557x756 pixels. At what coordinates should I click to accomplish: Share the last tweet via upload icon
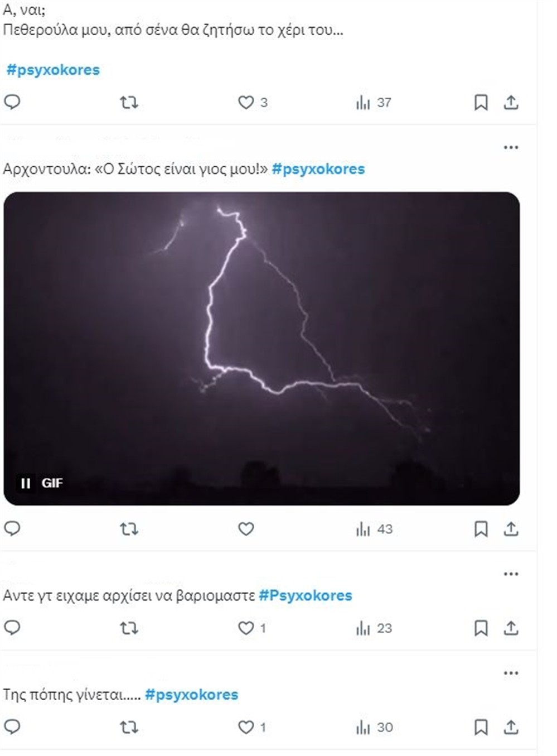pyautogui.click(x=512, y=726)
